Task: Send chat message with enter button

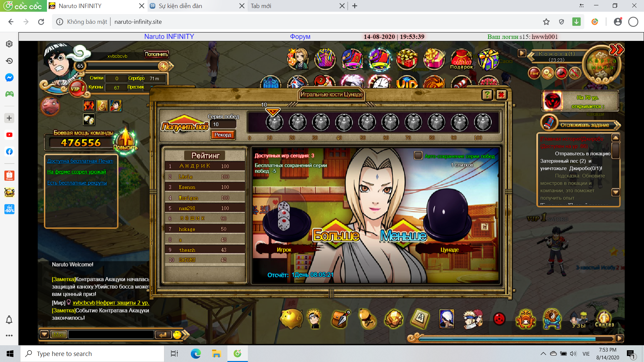Action: (163, 334)
